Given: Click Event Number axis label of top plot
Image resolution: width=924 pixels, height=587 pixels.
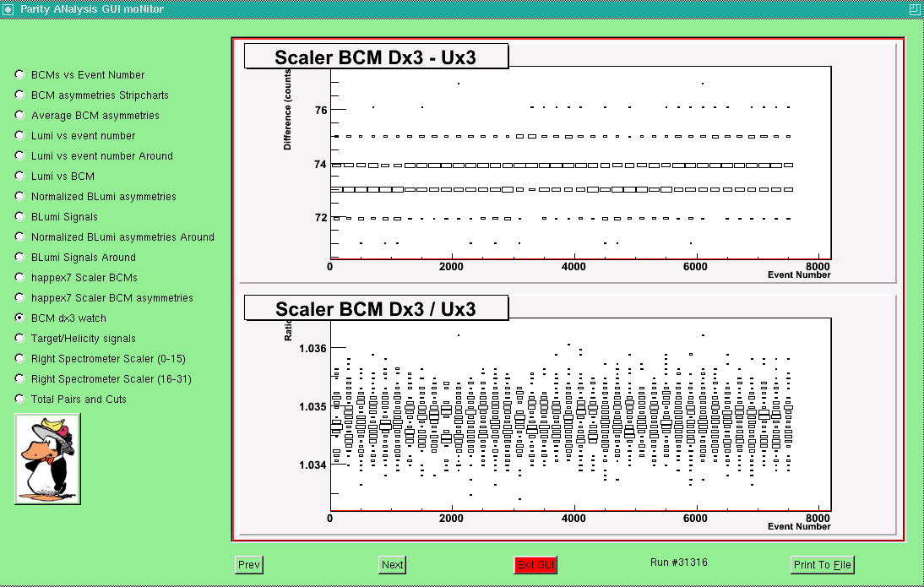Looking at the screenshot, I should (x=799, y=274).
